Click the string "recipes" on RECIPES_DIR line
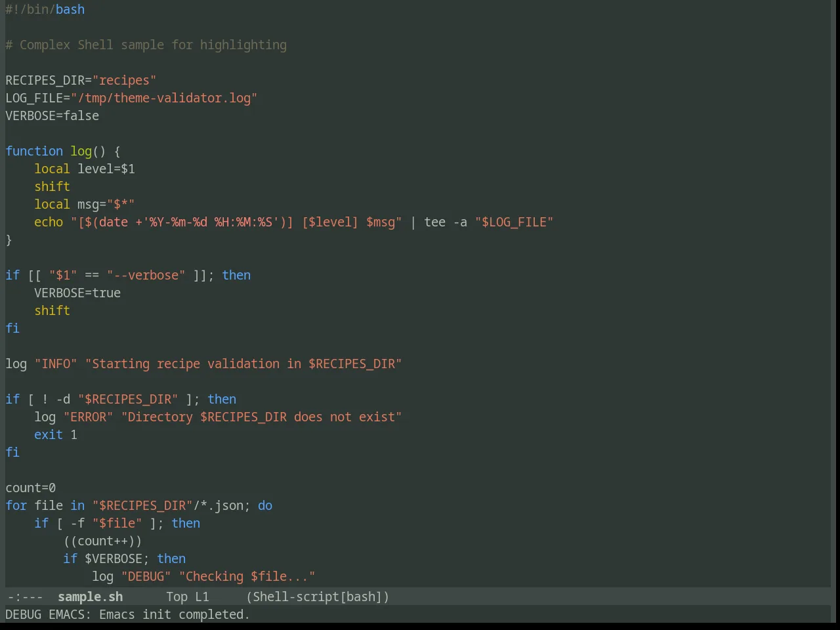The height and width of the screenshot is (630, 840). (124, 80)
